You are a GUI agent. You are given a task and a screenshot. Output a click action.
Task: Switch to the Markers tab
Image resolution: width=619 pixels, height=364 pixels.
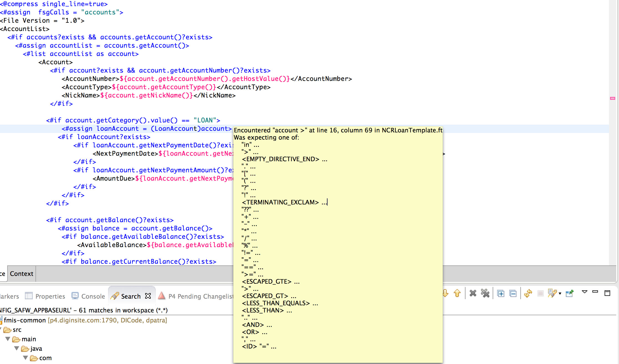(9, 296)
